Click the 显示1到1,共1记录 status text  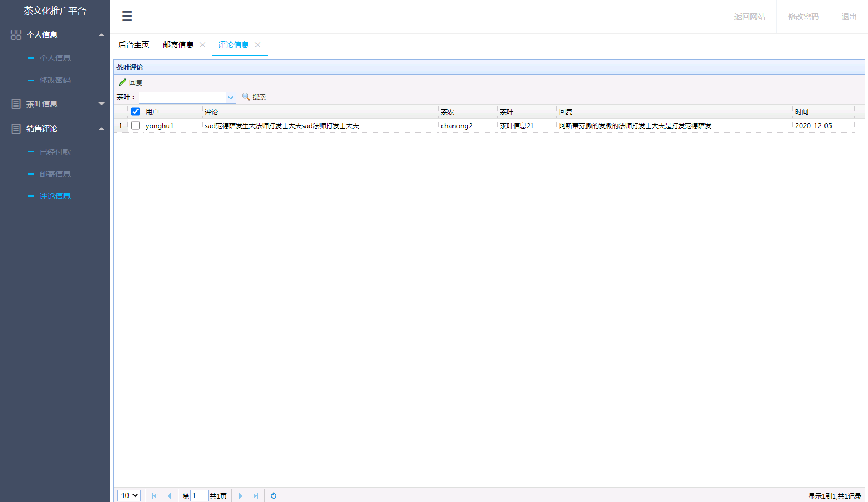(835, 496)
